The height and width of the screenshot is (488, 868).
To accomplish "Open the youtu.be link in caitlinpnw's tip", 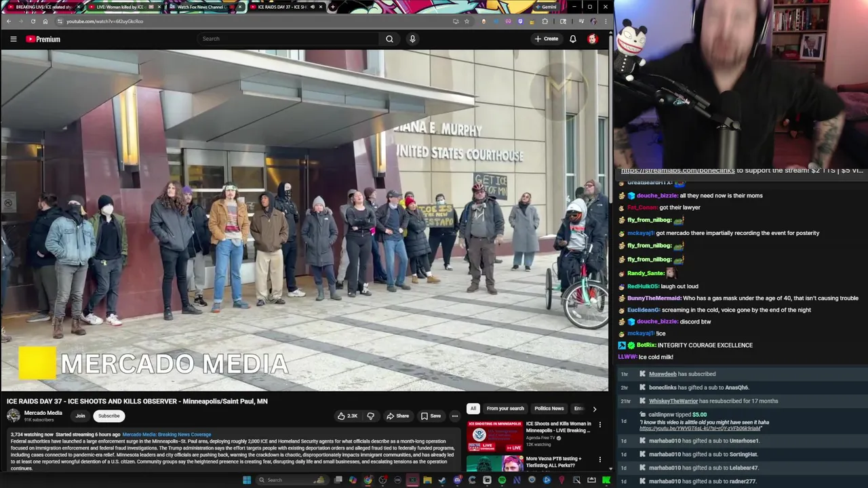I will 700,428.
